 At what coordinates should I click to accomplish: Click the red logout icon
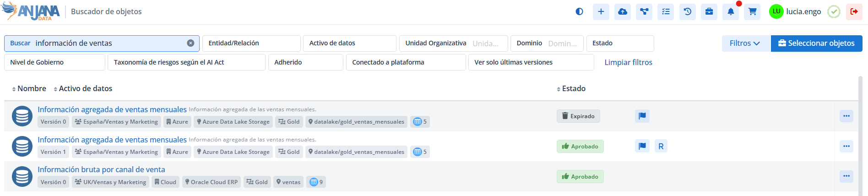tap(854, 11)
